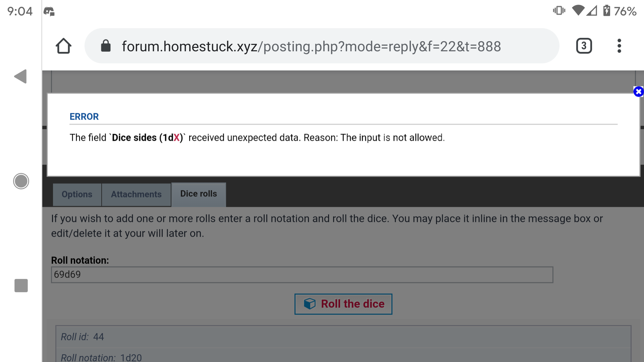Viewport: 644px width, 362px height.
Task: Switch to the Options tab
Action: point(76,194)
